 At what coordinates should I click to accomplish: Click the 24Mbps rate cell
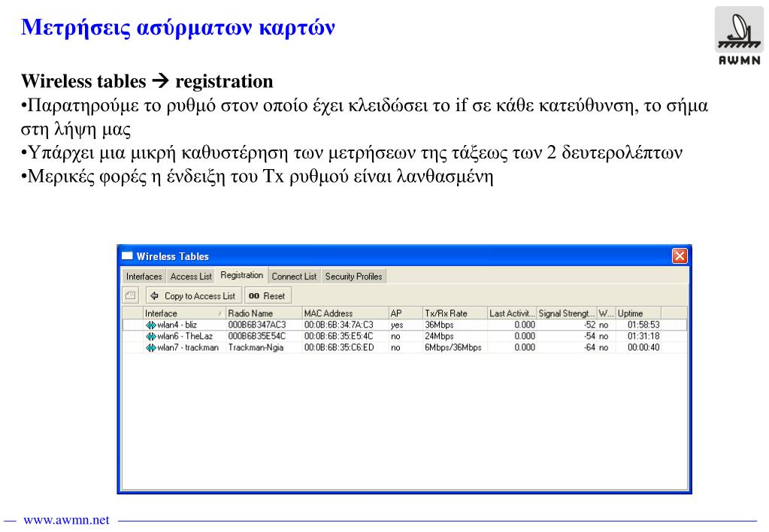(x=439, y=336)
